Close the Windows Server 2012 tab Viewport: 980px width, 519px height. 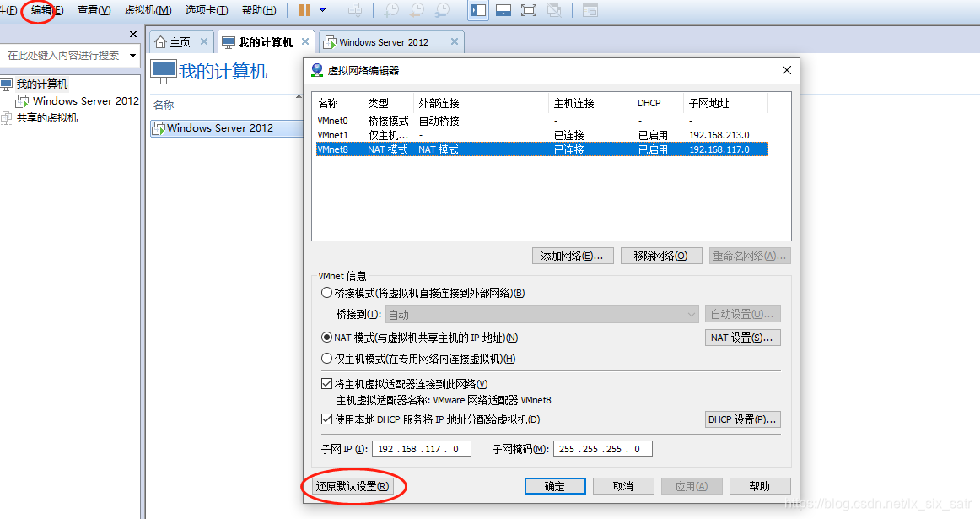[455, 41]
